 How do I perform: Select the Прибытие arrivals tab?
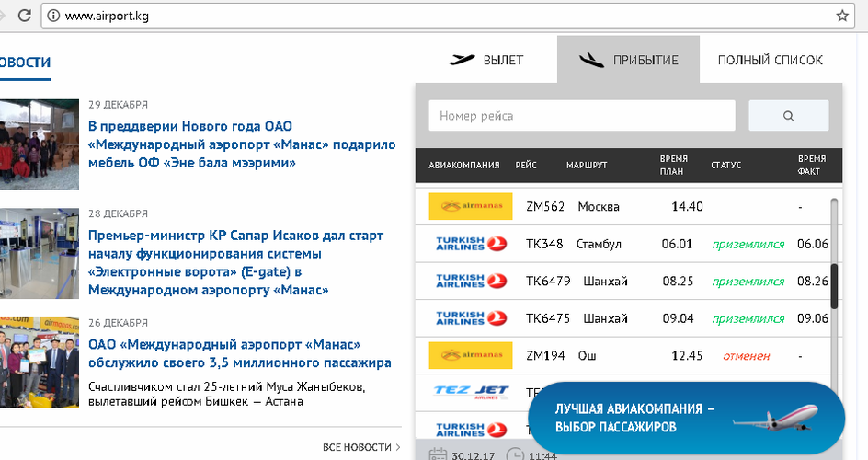click(628, 60)
